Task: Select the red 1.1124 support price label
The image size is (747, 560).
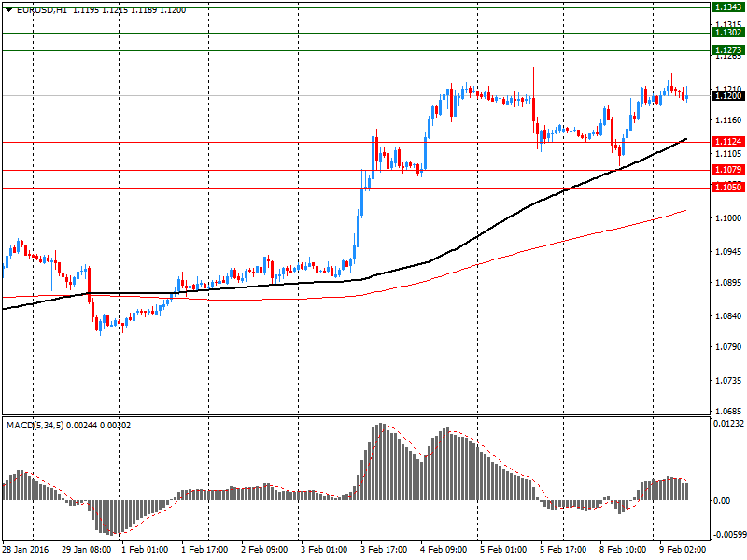Action: (727, 142)
